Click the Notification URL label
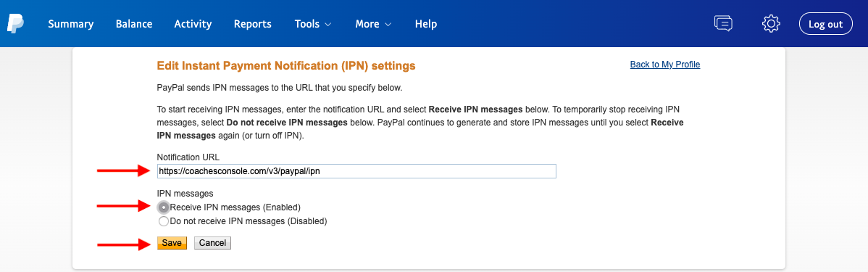868x272 pixels. 188,157
